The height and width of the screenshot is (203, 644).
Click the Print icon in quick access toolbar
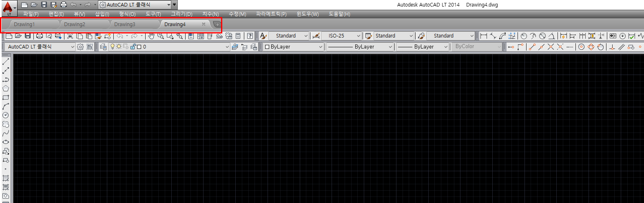[64, 5]
